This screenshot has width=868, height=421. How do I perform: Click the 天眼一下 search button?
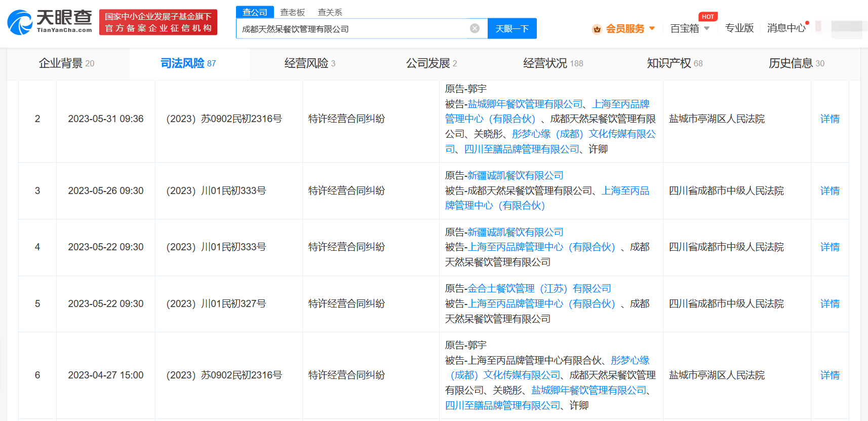[x=512, y=28]
